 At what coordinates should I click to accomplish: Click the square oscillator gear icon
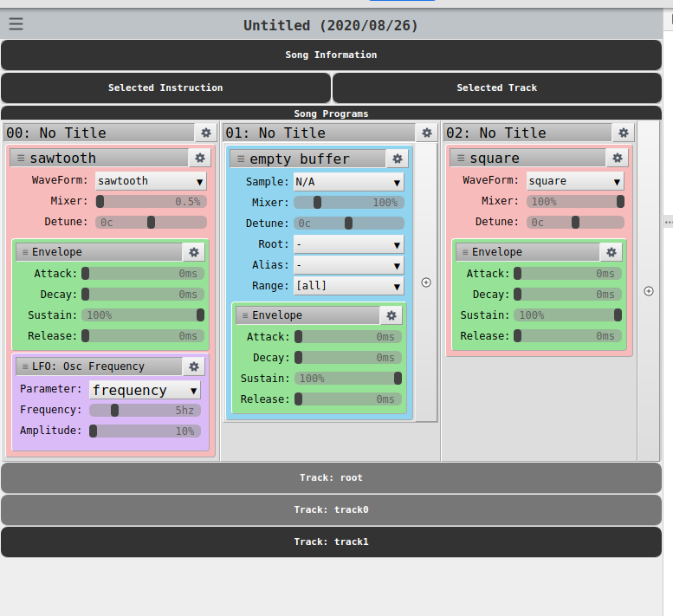coord(618,158)
